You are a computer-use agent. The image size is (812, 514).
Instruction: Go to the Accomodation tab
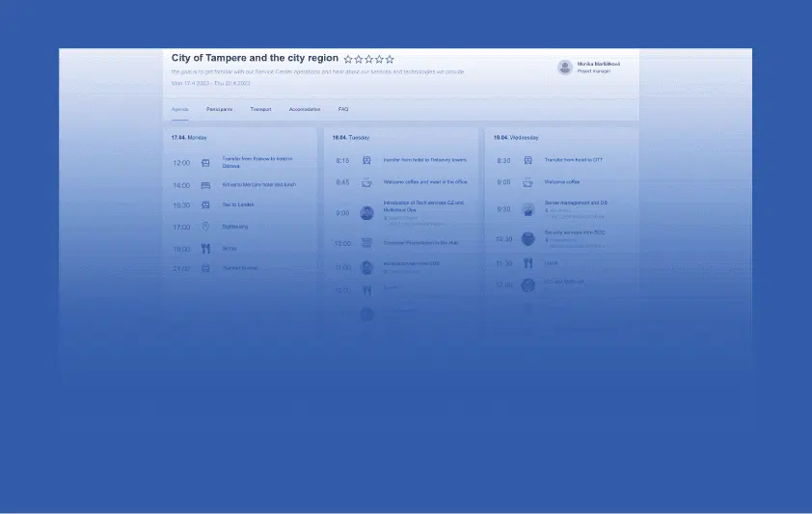[x=305, y=109]
